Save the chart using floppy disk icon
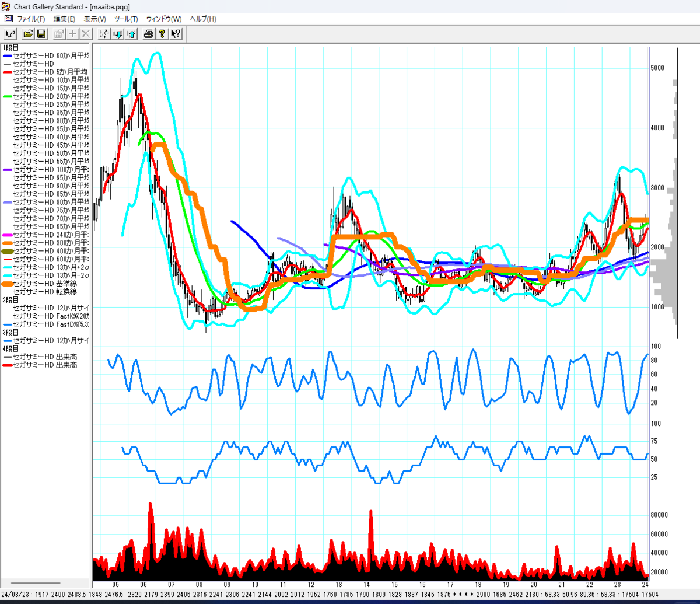The width and height of the screenshot is (700, 604). click(41, 34)
